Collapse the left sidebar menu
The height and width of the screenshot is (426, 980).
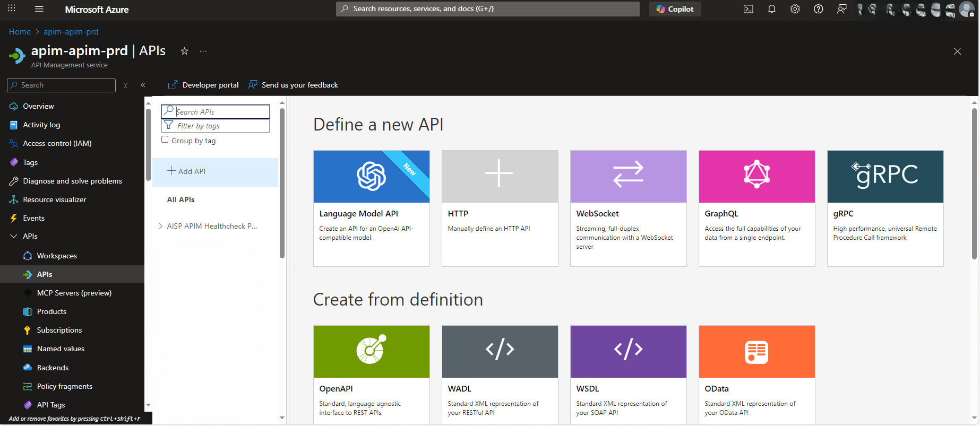(x=143, y=85)
